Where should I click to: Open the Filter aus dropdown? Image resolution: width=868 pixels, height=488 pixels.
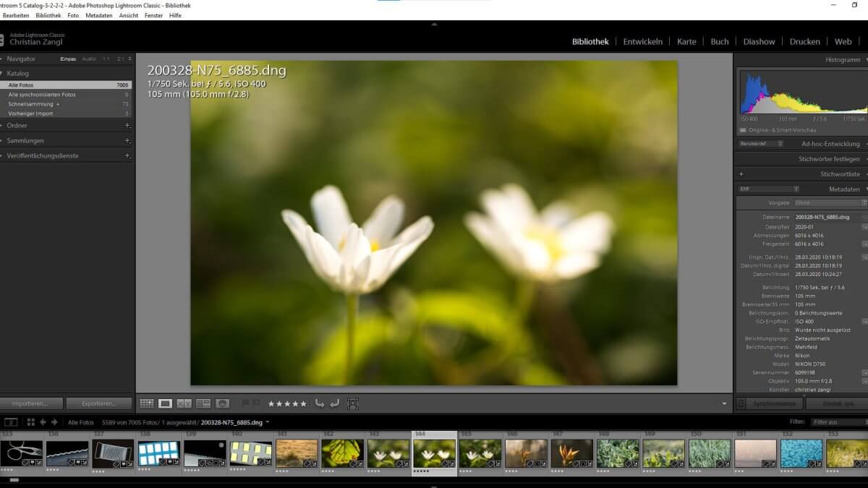[x=839, y=422]
